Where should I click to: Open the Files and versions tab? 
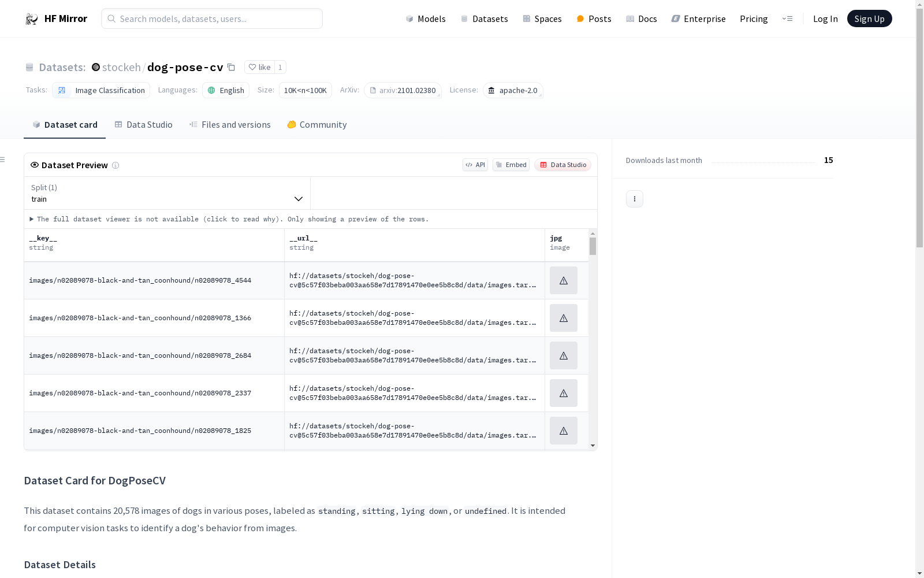point(230,125)
